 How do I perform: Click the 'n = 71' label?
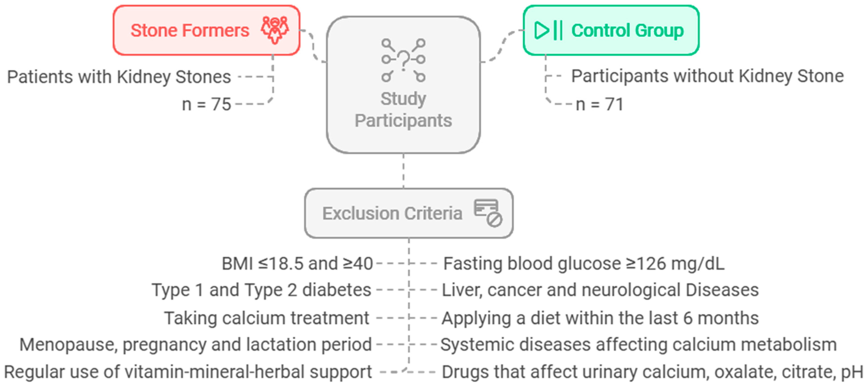pyautogui.click(x=599, y=104)
